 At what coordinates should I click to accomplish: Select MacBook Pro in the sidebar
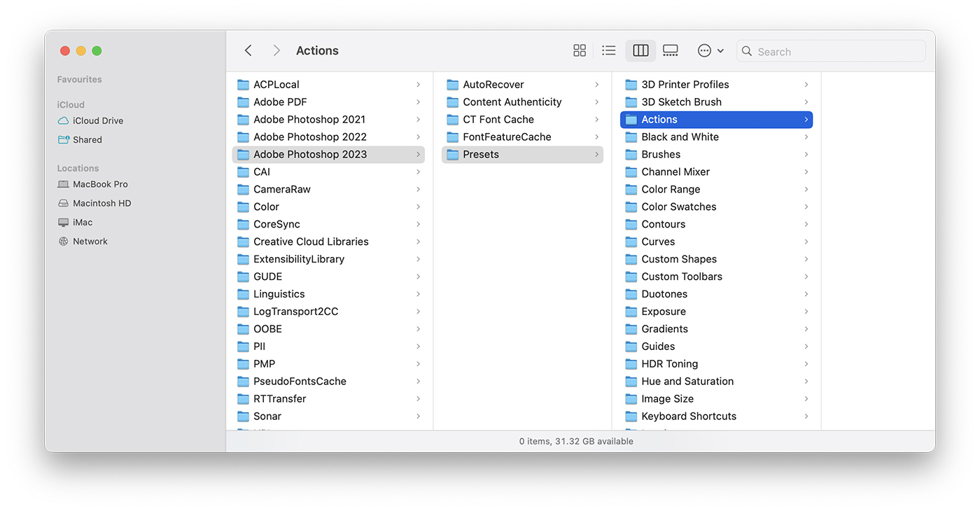(93, 184)
